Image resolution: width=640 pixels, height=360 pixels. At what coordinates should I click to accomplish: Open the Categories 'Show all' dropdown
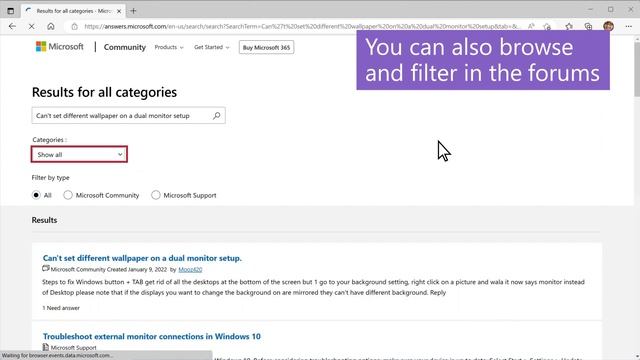[79, 154]
